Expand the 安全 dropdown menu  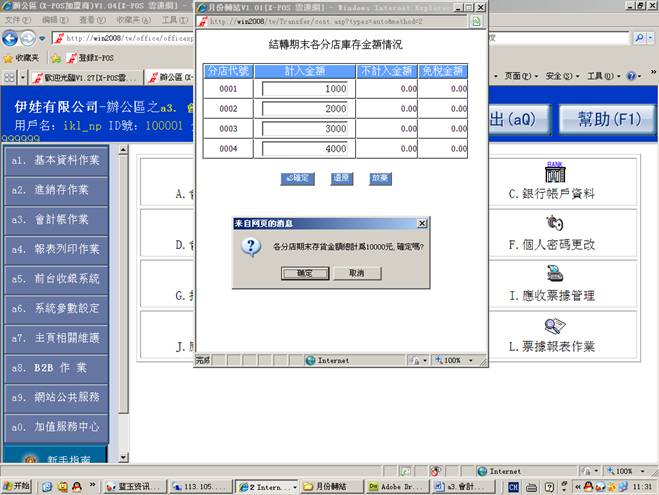click(560, 76)
